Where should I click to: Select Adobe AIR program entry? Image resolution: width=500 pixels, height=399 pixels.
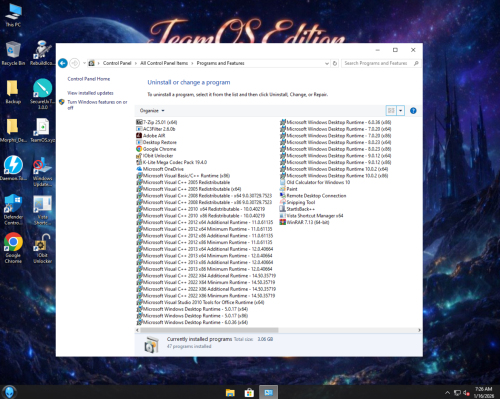click(151, 136)
